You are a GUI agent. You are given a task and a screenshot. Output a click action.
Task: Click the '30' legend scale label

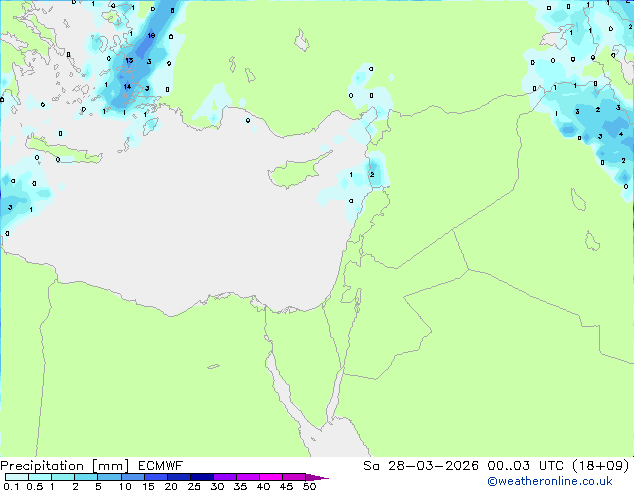click(217, 486)
